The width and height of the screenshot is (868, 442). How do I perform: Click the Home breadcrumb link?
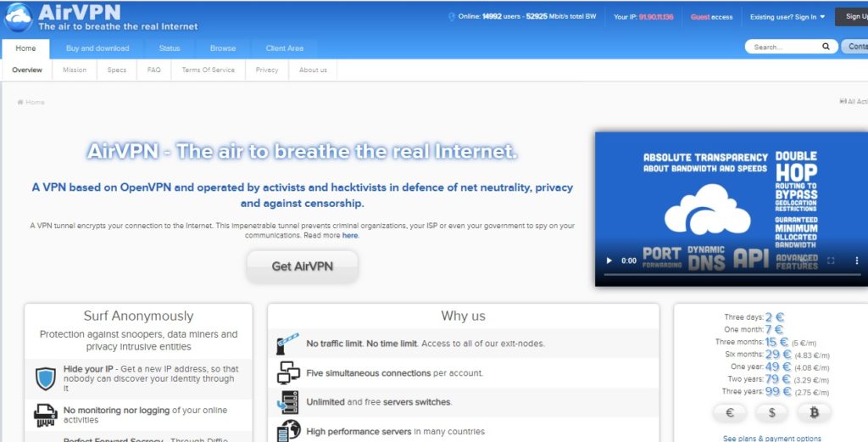pos(31,102)
